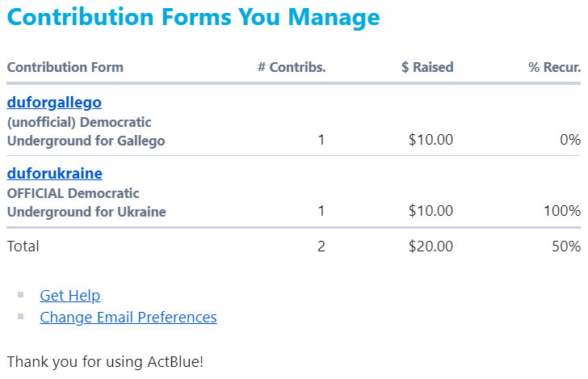Image resolution: width=588 pixels, height=379 pixels.
Task: Click the 0% recurring value
Action: 569,140
